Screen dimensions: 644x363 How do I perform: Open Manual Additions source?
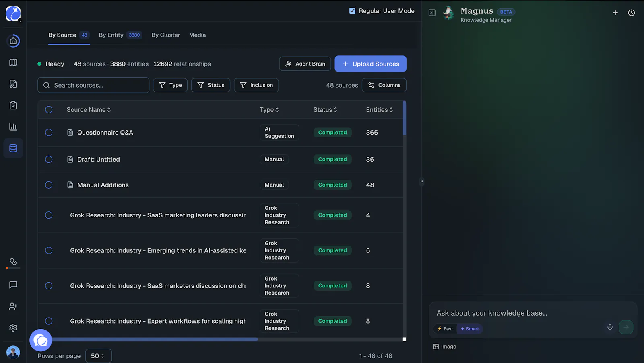pyautogui.click(x=103, y=185)
